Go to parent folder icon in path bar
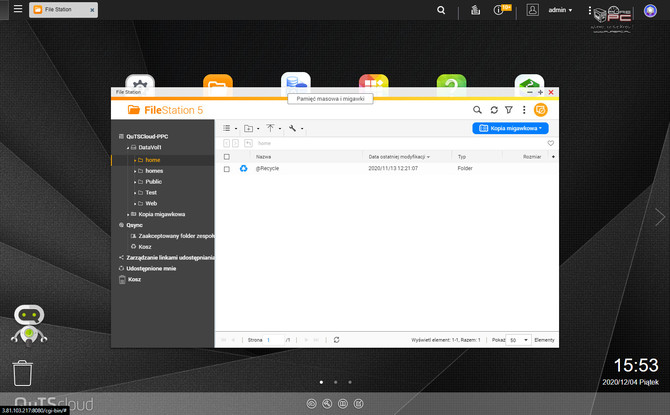 click(248, 143)
